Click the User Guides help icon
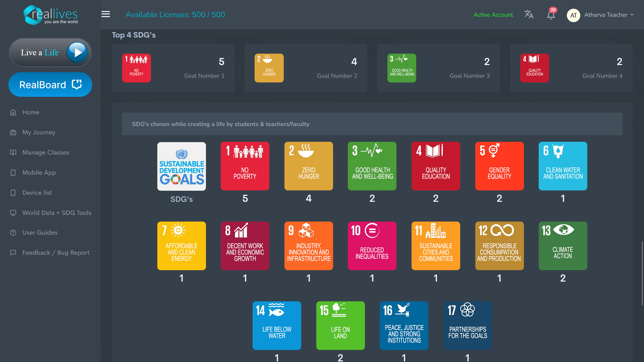Screen dimensions: 644x362 (13, 233)
